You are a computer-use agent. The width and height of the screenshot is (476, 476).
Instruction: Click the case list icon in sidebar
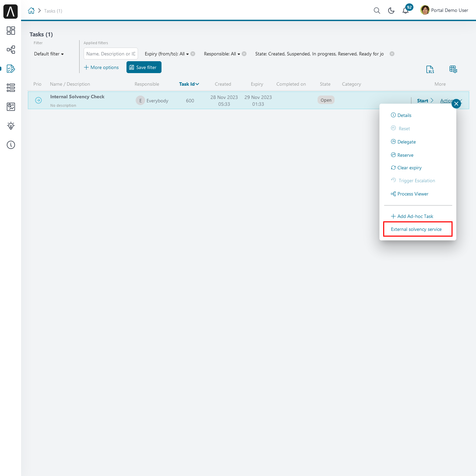(11, 88)
